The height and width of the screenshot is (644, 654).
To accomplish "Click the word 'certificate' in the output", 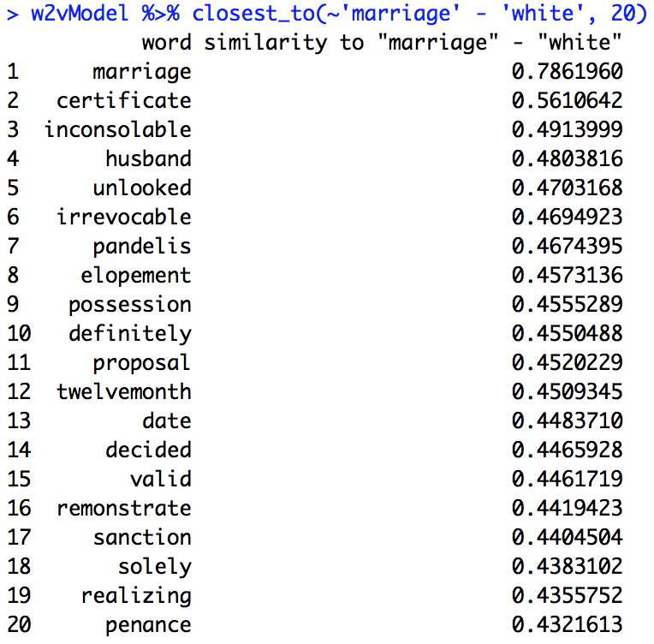I will (124, 101).
